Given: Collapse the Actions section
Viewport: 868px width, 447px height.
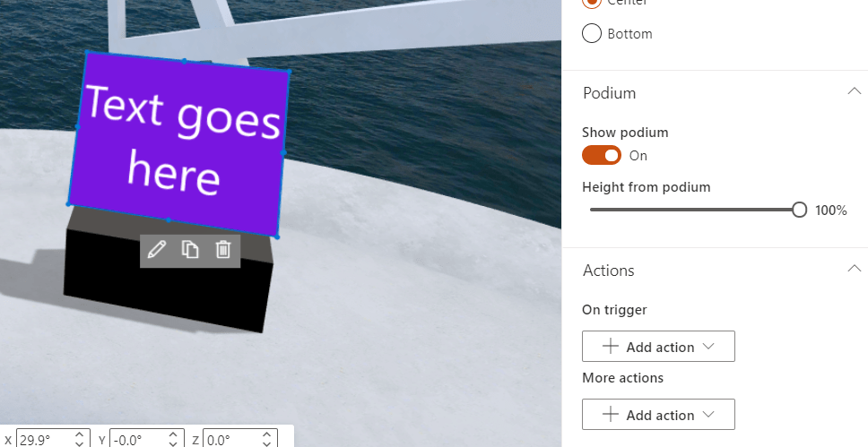Looking at the screenshot, I should (x=852, y=270).
